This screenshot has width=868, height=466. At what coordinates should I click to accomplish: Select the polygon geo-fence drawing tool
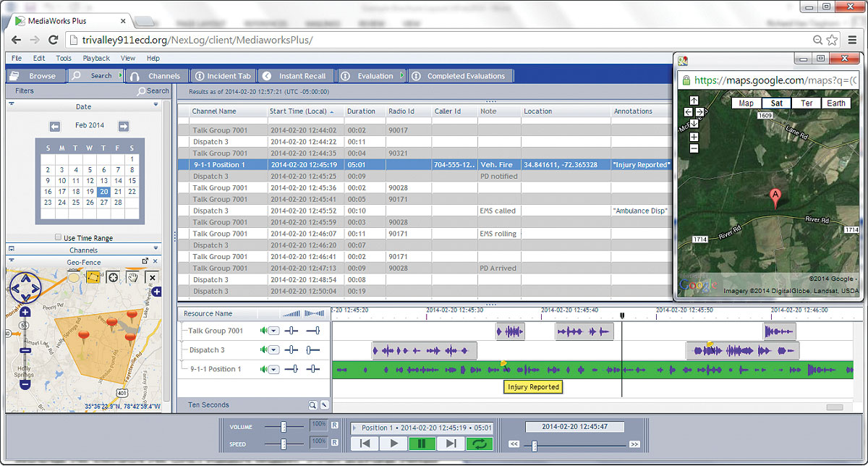click(94, 277)
